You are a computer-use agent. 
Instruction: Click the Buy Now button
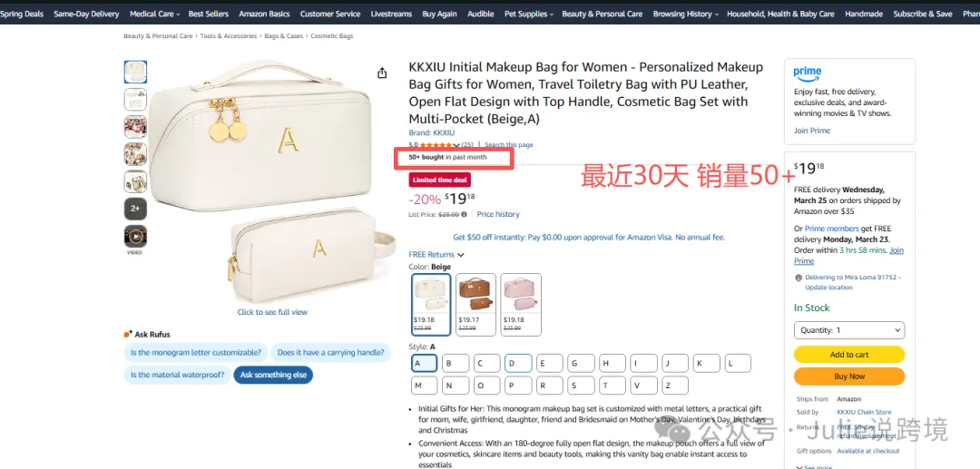pyautogui.click(x=848, y=376)
